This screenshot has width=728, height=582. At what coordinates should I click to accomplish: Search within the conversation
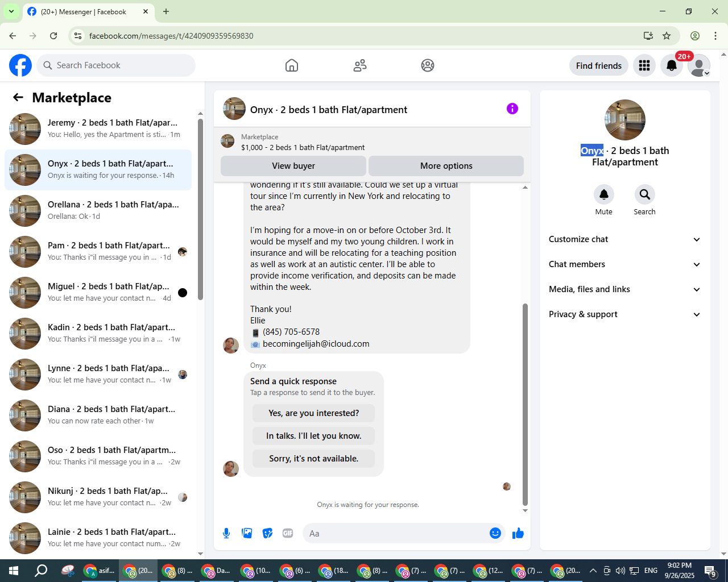(645, 194)
